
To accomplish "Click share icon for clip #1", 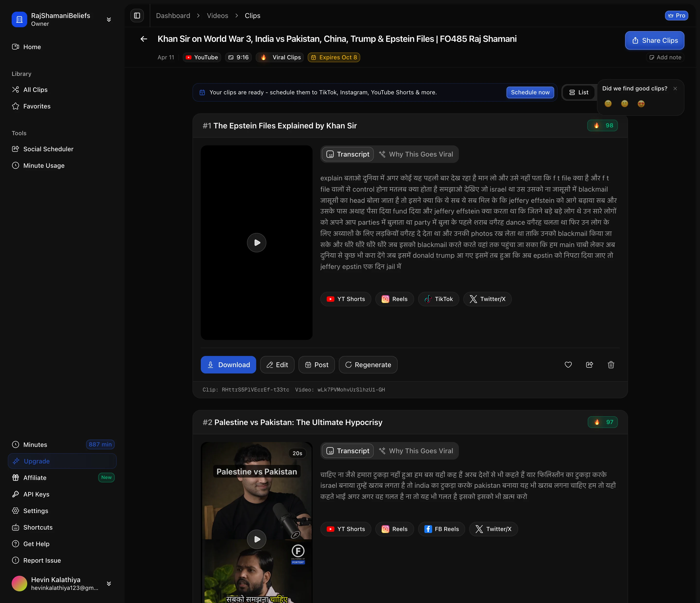I will point(589,365).
